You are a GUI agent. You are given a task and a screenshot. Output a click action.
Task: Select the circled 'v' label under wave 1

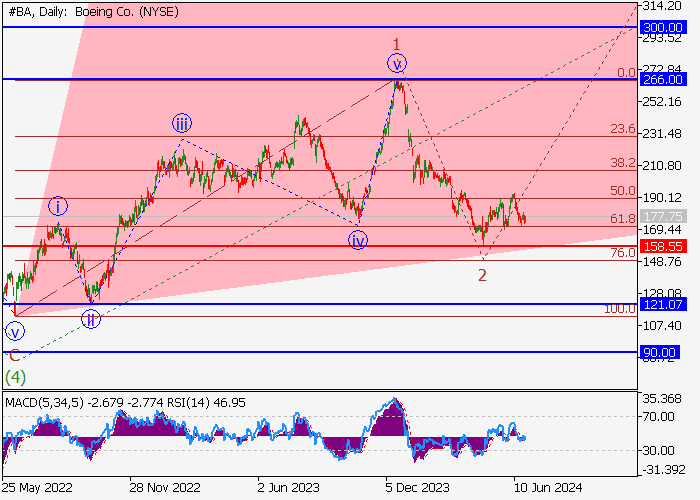(x=397, y=63)
